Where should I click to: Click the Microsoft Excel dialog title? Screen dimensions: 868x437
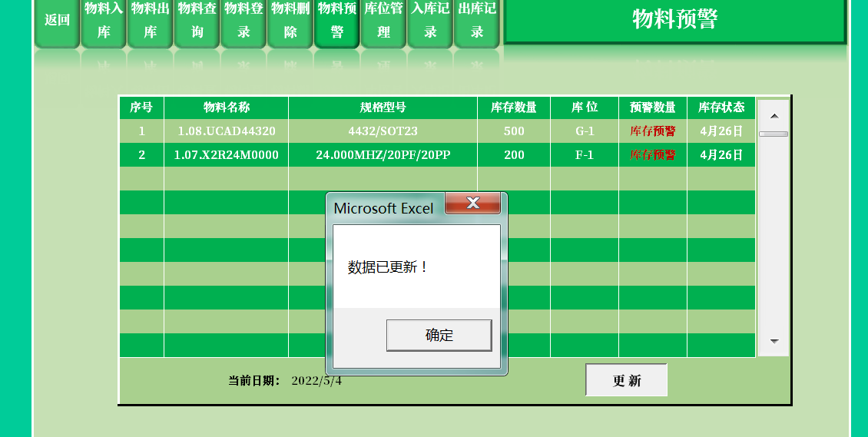pyautogui.click(x=383, y=209)
